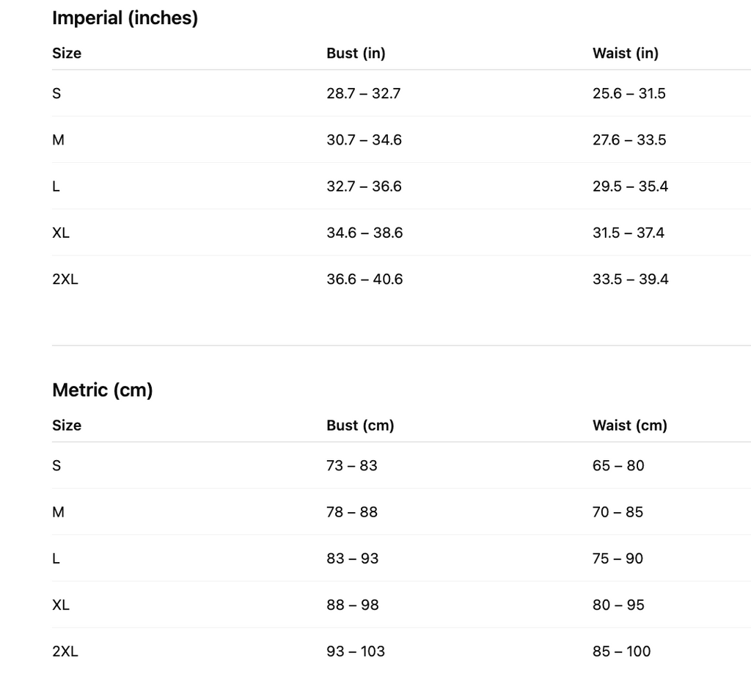751x700 pixels.
Task: Click the waist value 29.5 – 35.4
Action: click(630, 186)
